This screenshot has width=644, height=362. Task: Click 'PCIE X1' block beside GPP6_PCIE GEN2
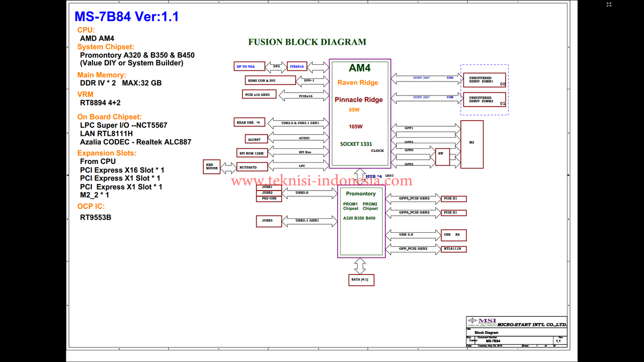coord(453,213)
